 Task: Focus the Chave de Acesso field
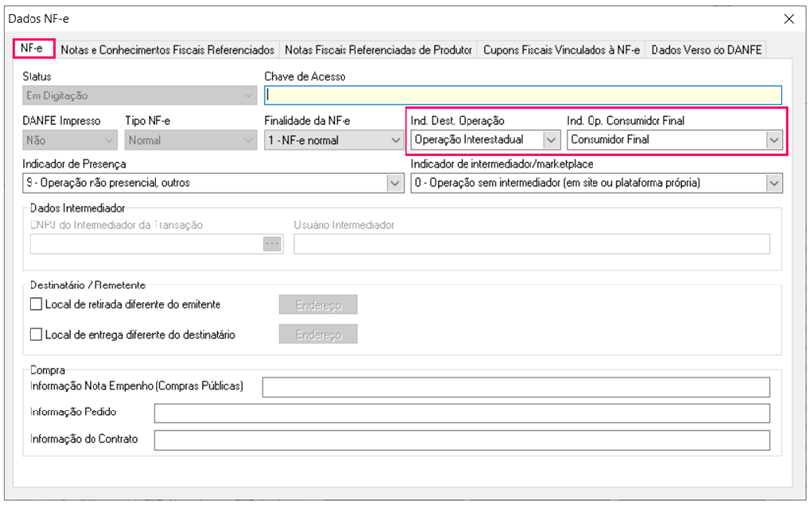(x=523, y=95)
